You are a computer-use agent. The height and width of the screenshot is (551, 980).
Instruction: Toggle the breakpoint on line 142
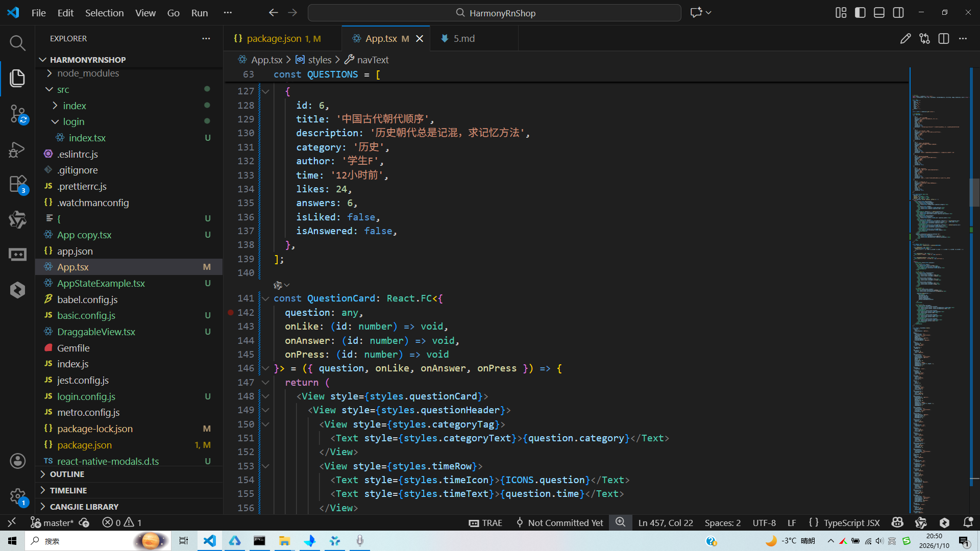click(x=231, y=312)
